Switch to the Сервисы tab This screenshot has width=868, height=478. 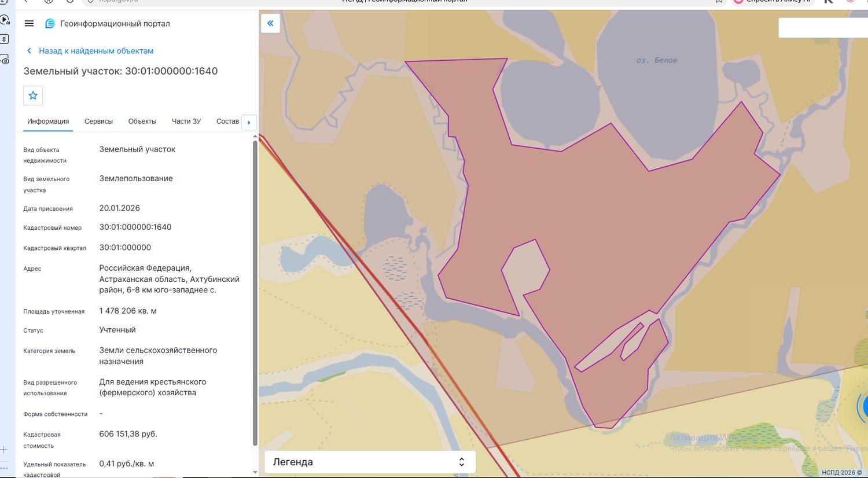point(98,122)
